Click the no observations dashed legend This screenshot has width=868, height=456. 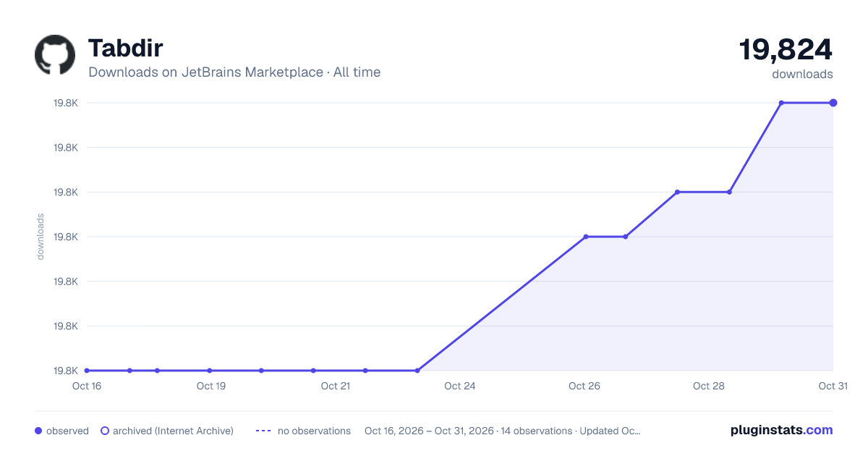(263, 431)
